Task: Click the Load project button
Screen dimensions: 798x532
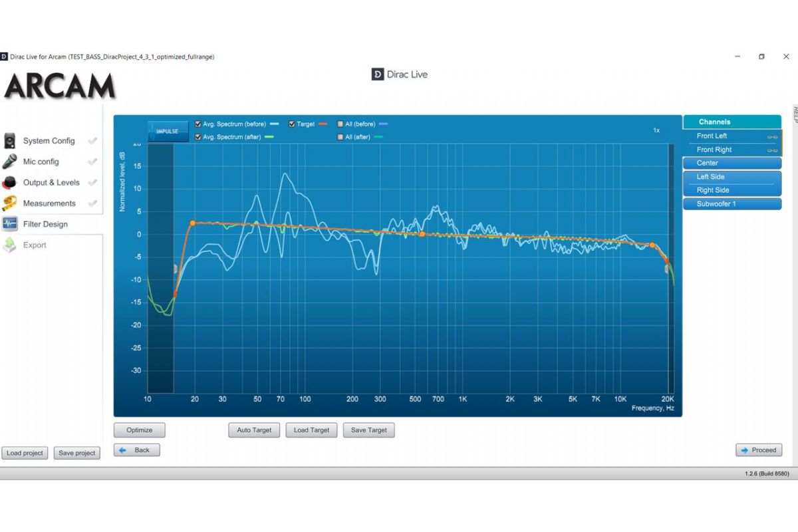Action: tap(25, 453)
